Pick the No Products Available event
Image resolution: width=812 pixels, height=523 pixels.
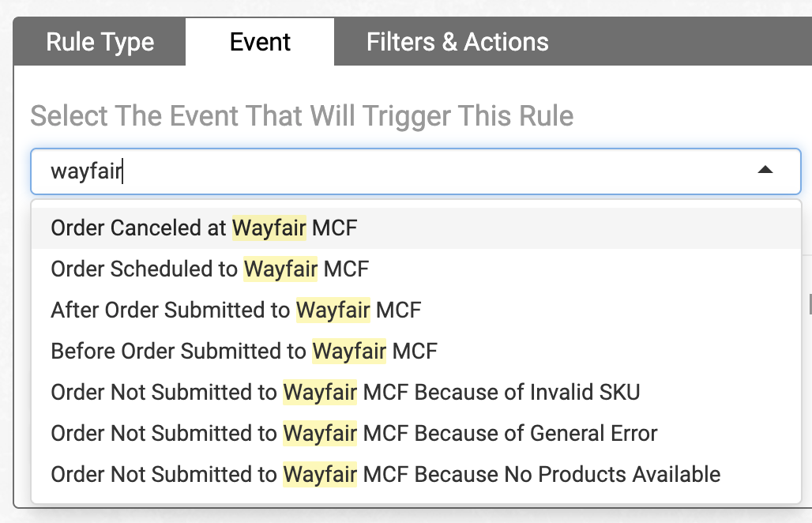coord(385,474)
